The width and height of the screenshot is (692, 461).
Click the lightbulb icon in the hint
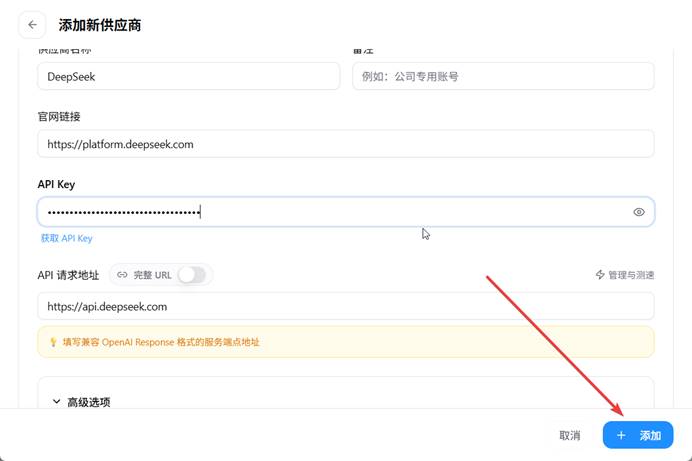[53, 342]
